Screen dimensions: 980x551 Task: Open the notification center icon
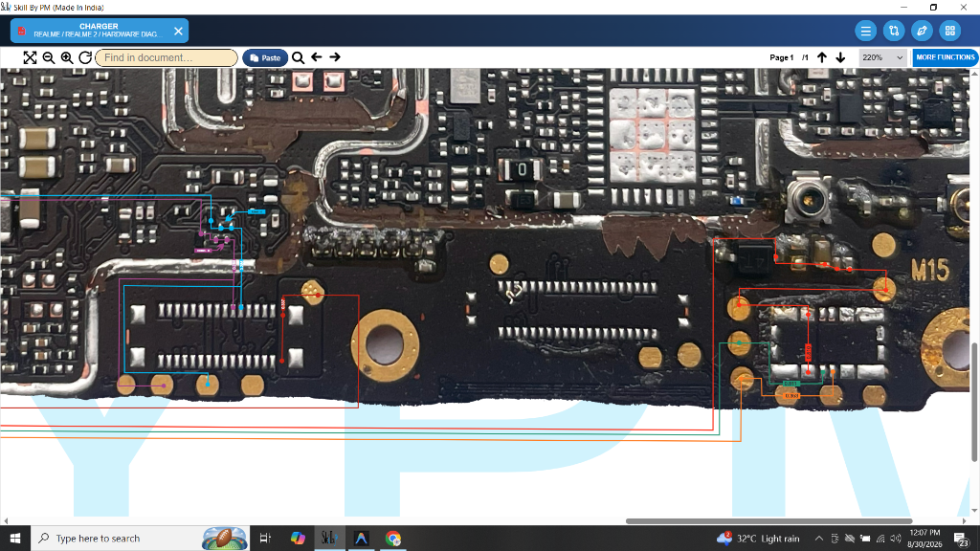(x=961, y=538)
